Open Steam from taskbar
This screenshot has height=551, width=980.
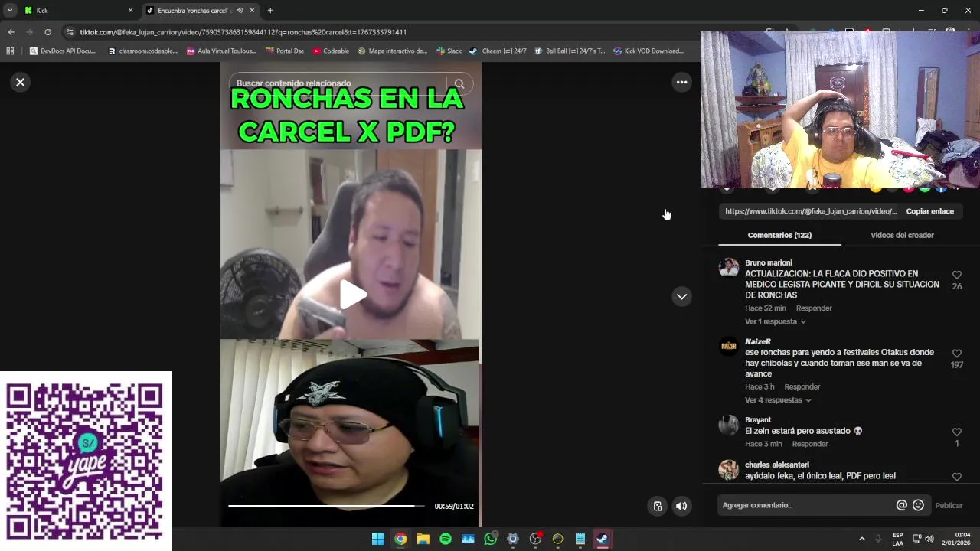pyautogui.click(x=603, y=539)
